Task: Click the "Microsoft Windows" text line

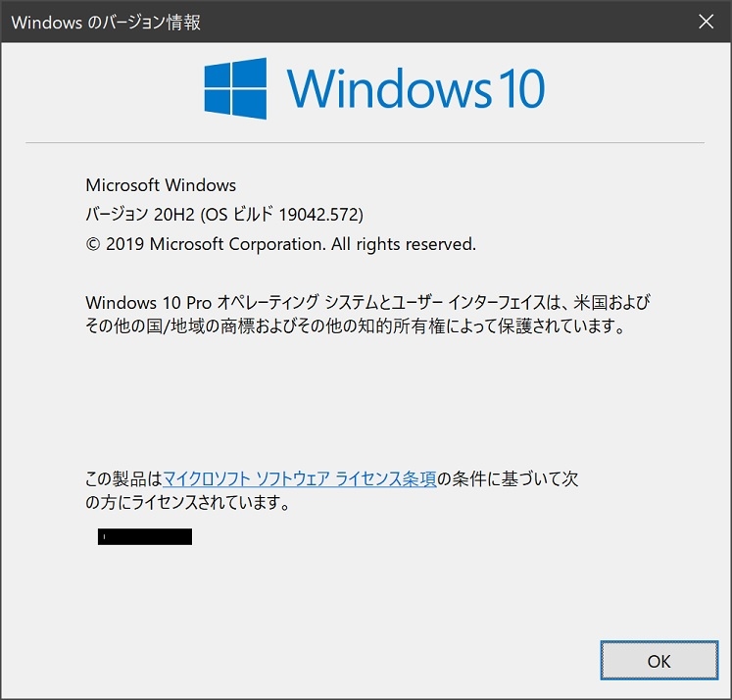Action: pyautogui.click(x=161, y=185)
